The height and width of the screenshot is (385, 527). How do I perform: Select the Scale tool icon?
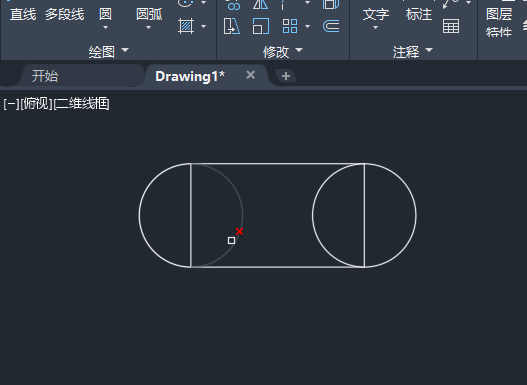tap(261, 26)
